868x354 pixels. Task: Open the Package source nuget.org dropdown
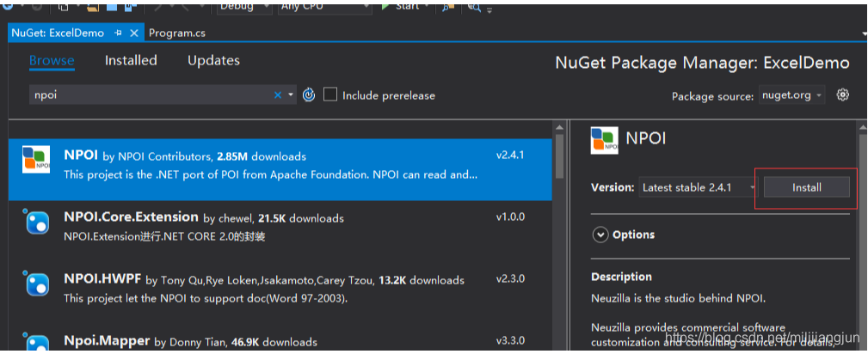click(x=791, y=95)
